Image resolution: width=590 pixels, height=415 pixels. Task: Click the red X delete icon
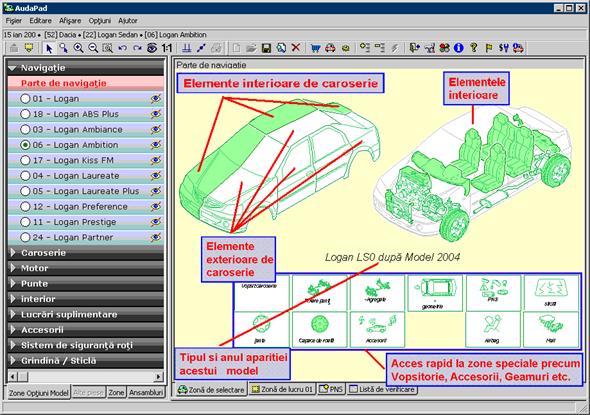296,48
